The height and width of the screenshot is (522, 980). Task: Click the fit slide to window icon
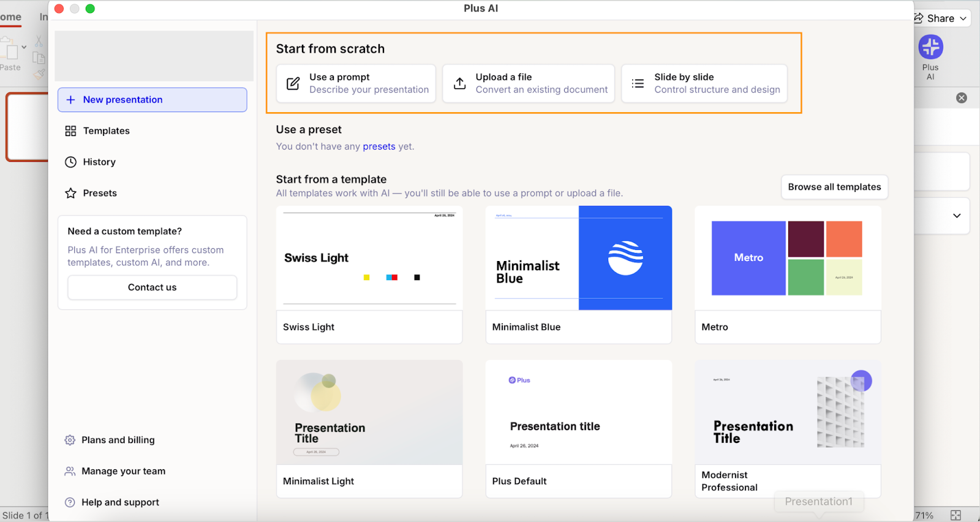tap(956, 515)
